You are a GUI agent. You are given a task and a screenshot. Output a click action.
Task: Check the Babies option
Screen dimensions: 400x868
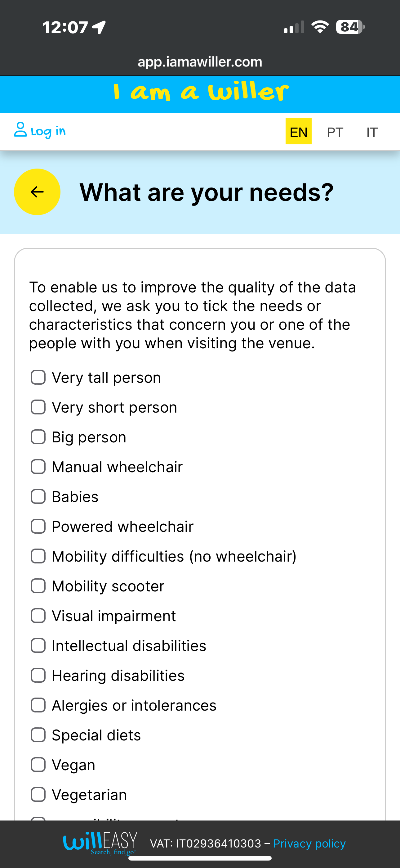[38, 497]
